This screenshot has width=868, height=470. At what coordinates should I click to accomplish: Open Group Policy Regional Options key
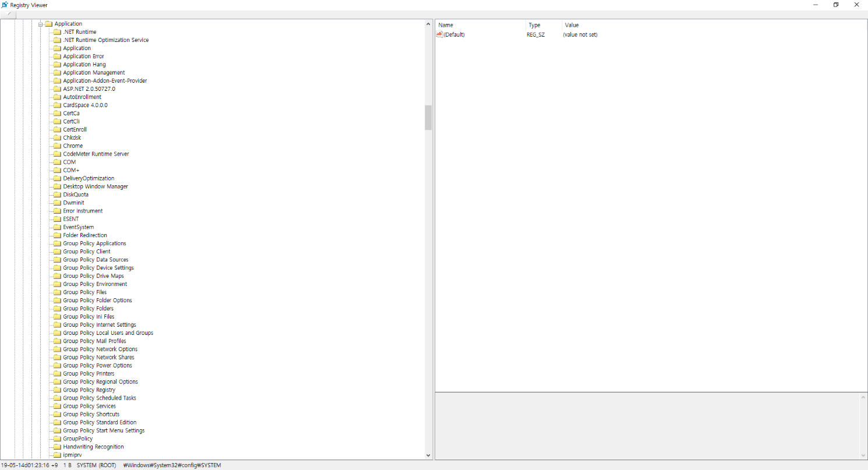pos(101,383)
